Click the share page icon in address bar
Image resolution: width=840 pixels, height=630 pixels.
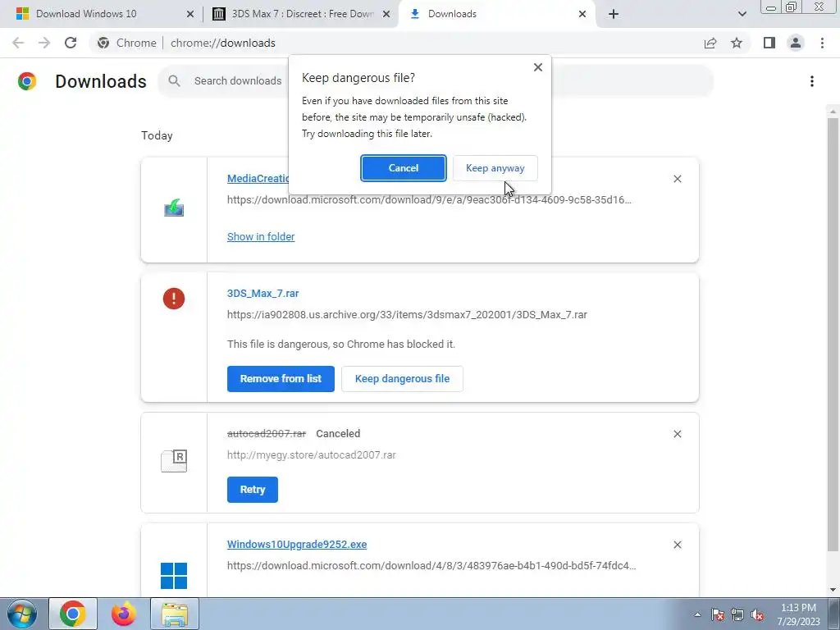tap(710, 43)
